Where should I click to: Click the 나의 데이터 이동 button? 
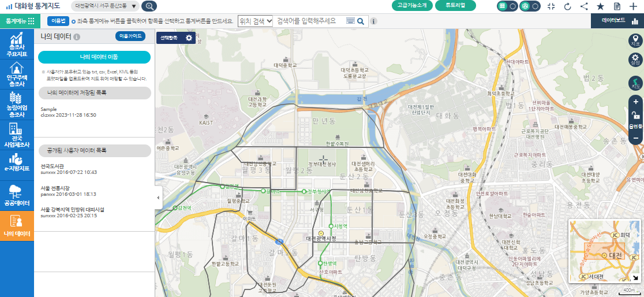[94, 57]
